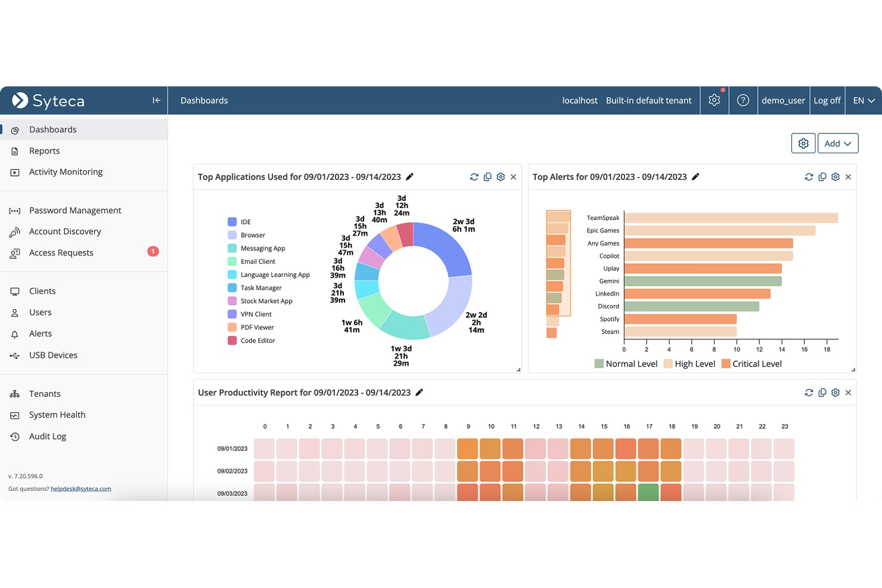Click the 09/01/2023 hour 9 heatmap cell

pos(468,449)
